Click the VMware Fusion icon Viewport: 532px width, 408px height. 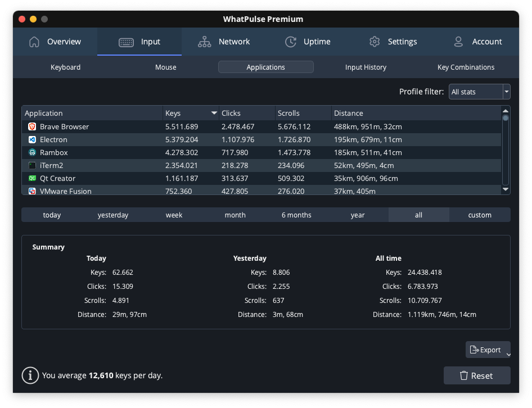32,191
